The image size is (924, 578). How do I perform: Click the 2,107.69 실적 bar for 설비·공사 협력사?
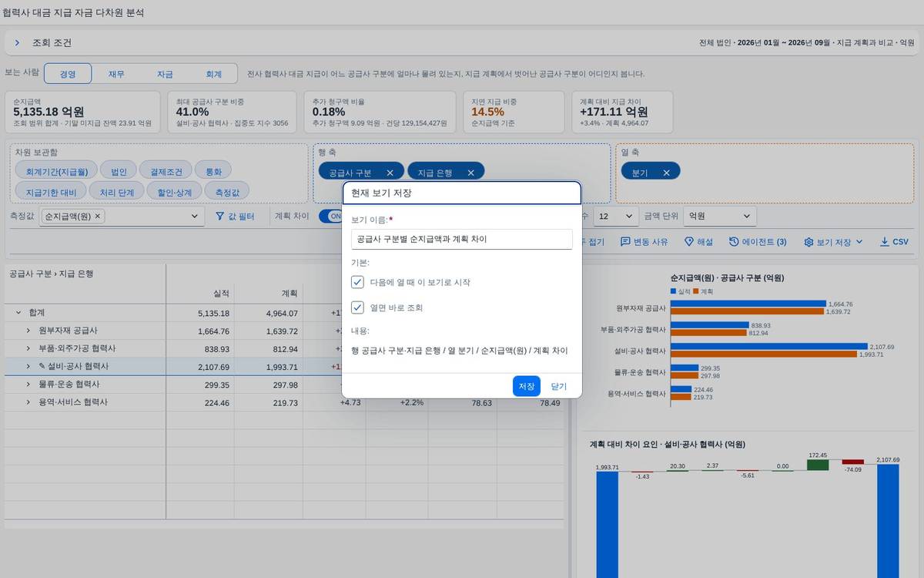pyautogui.click(x=768, y=347)
